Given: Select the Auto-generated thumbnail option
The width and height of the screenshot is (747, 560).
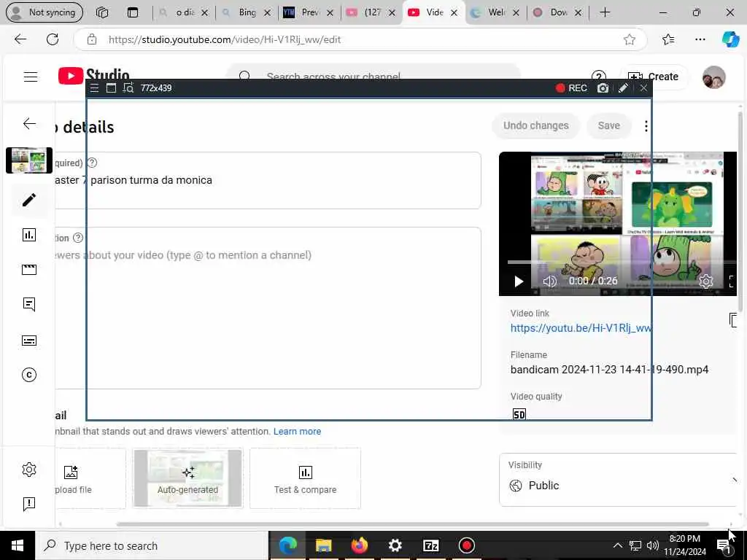Looking at the screenshot, I should click(187, 478).
